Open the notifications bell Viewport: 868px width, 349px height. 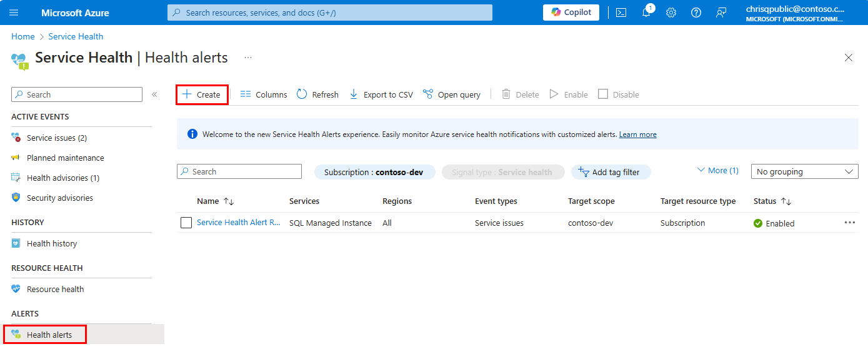[647, 13]
